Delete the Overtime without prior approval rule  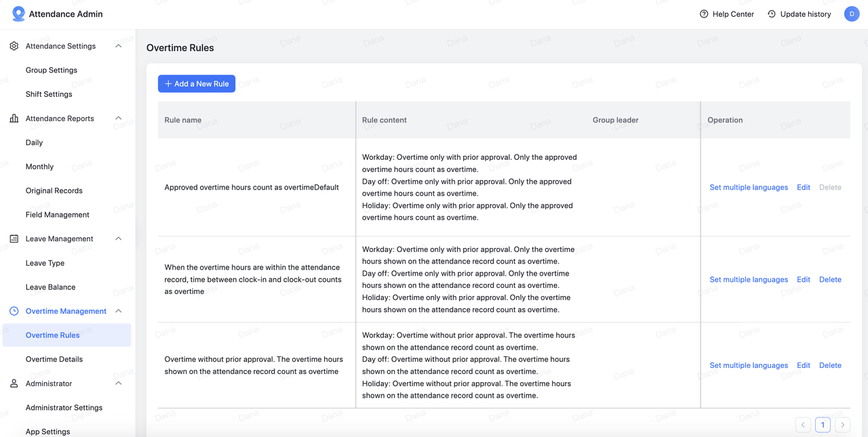[x=830, y=365]
